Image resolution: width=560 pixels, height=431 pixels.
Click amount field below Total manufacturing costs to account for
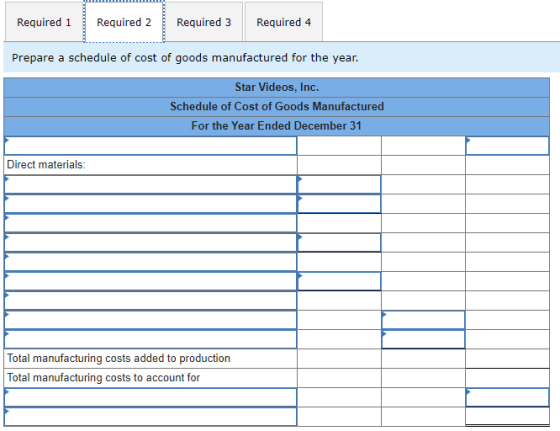[x=507, y=397]
